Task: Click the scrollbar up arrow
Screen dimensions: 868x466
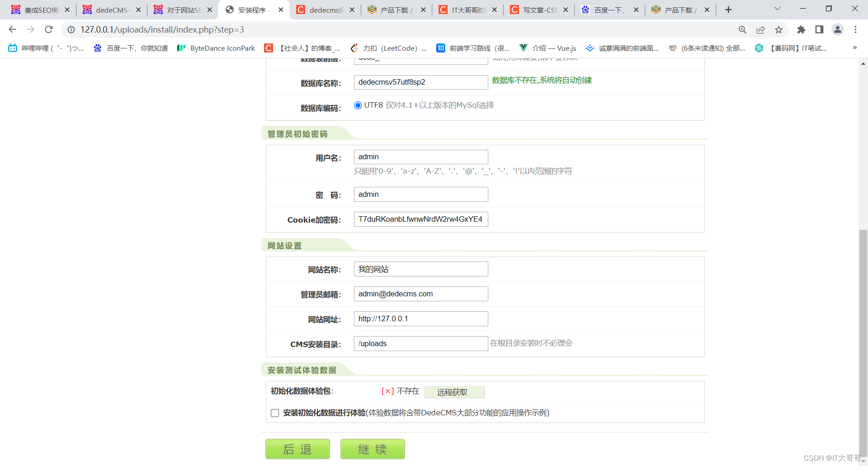Action: pyautogui.click(x=863, y=64)
